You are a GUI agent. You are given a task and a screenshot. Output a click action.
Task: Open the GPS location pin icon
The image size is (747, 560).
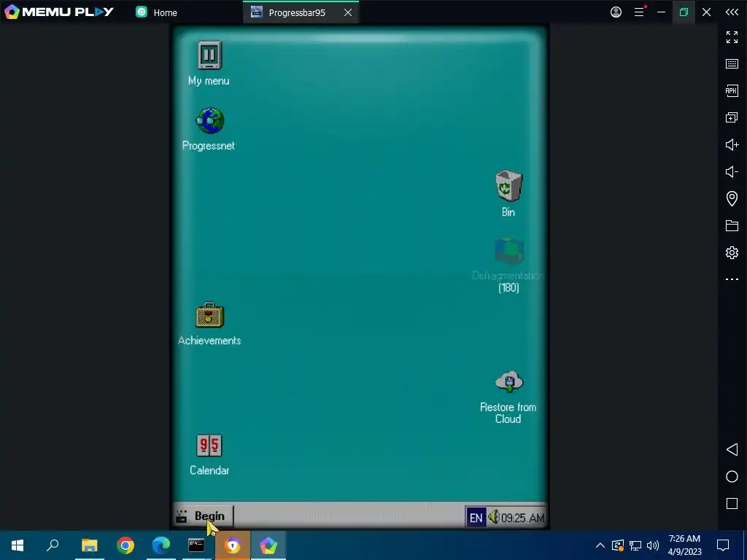pyautogui.click(x=732, y=198)
